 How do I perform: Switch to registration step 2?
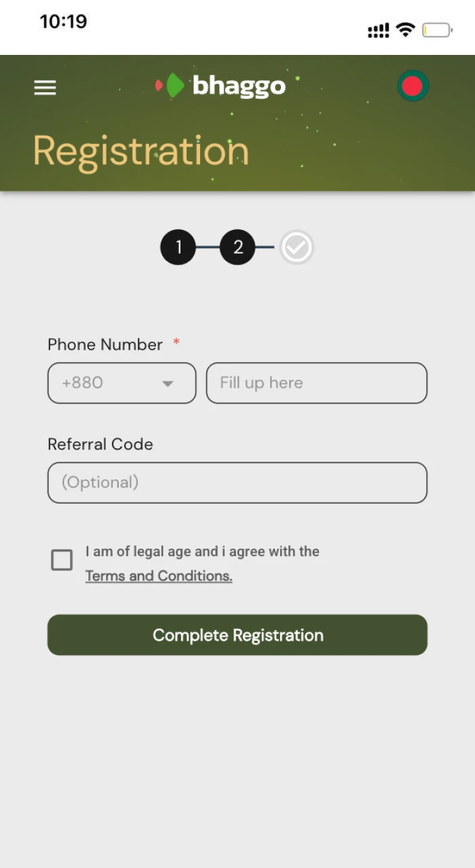237,247
